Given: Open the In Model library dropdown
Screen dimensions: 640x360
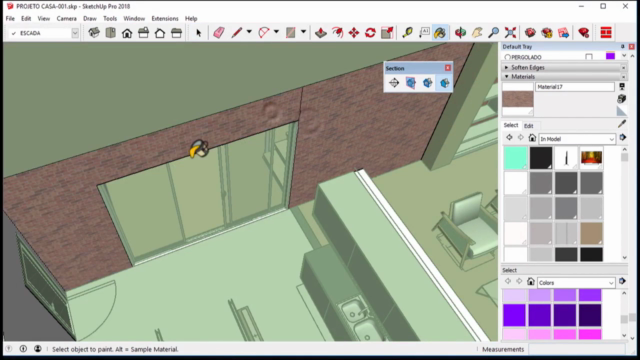Looking at the screenshot, I should point(611,139).
